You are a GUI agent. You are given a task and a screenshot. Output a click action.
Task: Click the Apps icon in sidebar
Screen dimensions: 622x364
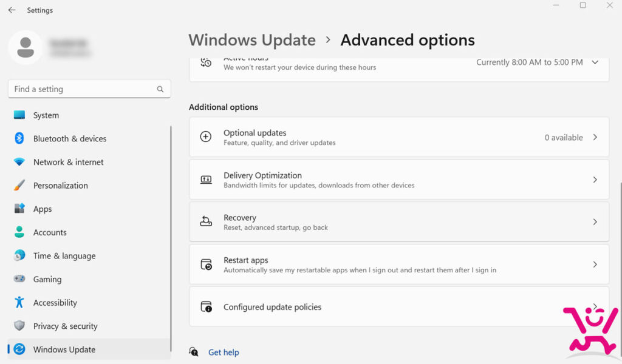19,208
